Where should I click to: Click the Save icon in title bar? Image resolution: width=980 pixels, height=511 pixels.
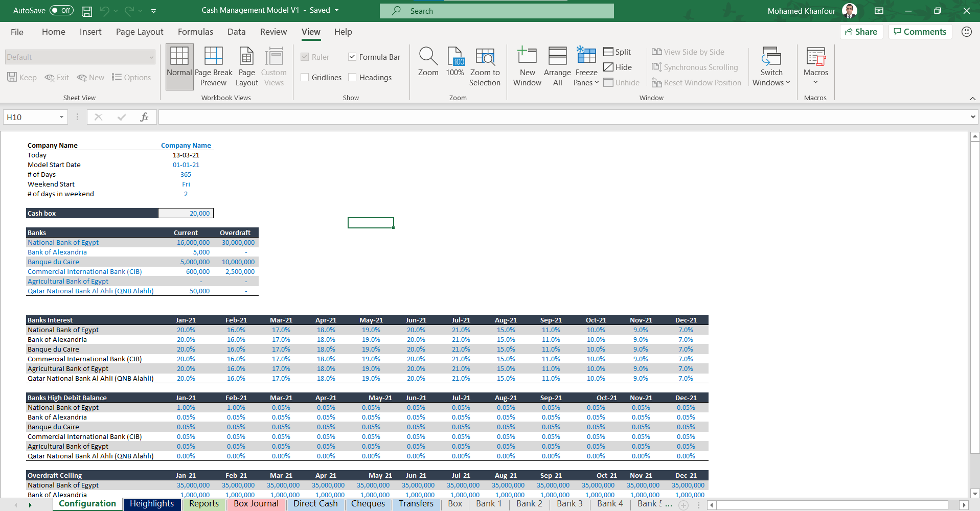tap(87, 11)
